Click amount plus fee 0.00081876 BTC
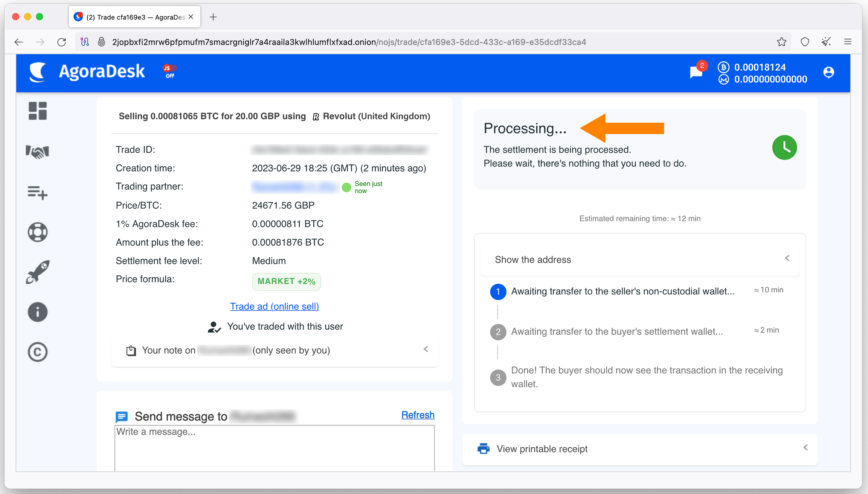The image size is (868, 494). click(288, 242)
